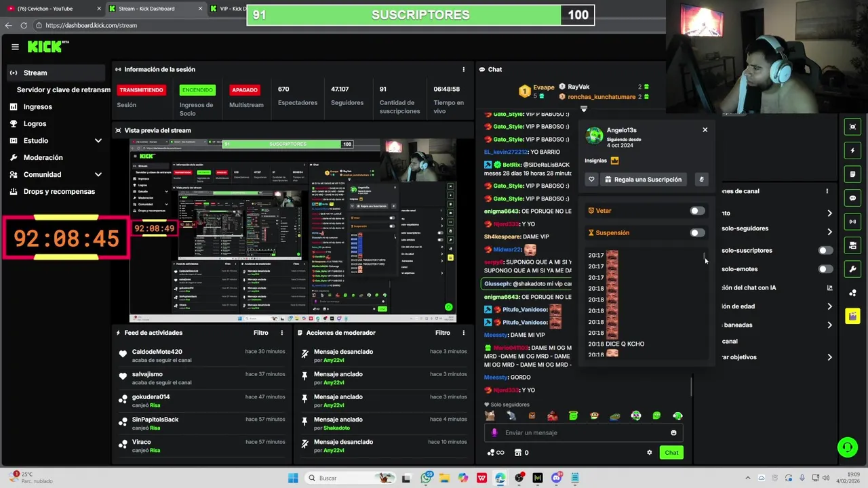Reload the browser page
The height and width of the screenshot is (488, 868).
point(24,25)
